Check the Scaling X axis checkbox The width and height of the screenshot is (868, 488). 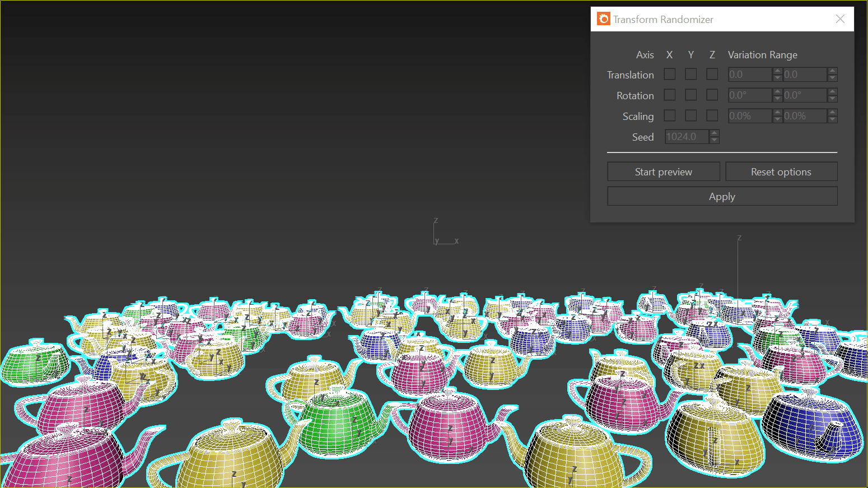(670, 115)
